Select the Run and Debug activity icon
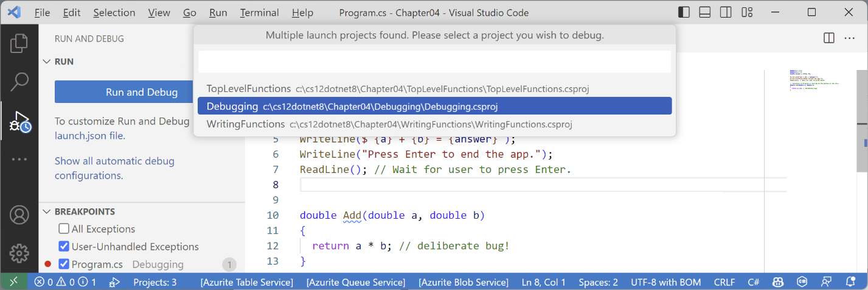Screen dimensions: 868x290 click(19, 121)
